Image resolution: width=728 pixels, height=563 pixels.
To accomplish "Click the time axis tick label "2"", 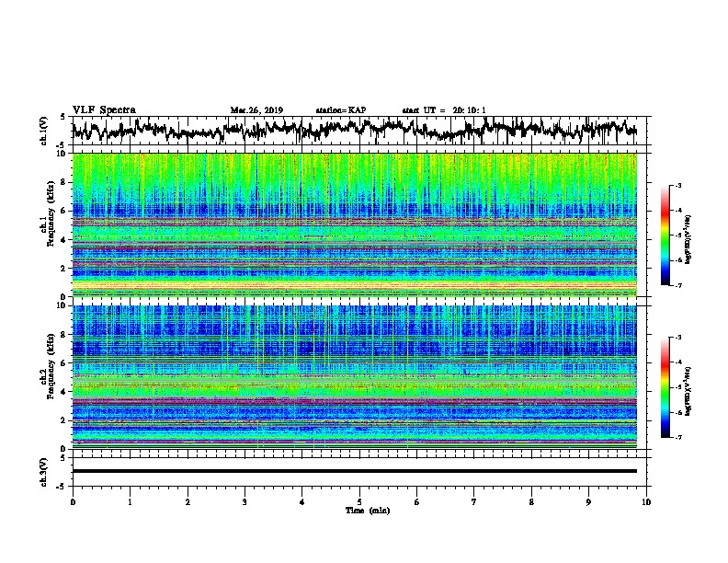I will (188, 502).
